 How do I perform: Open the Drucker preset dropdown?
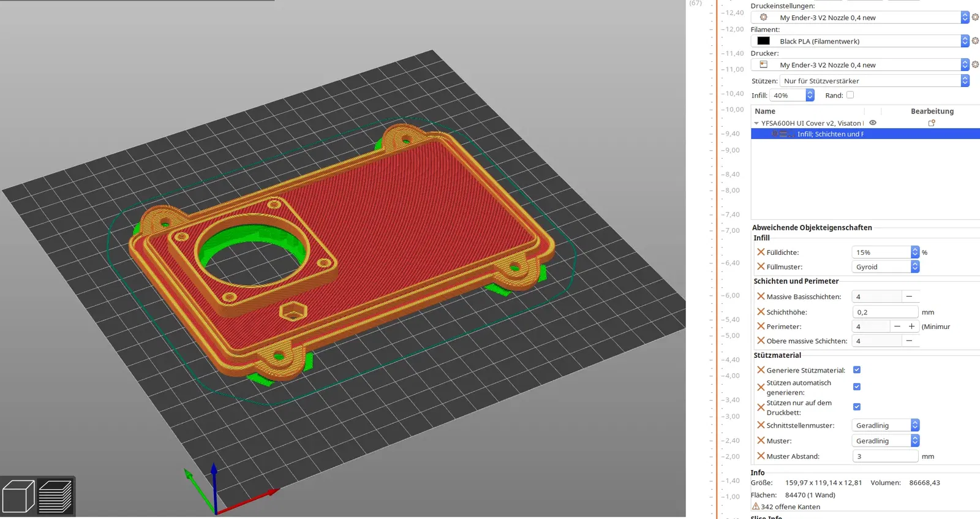click(x=965, y=64)
